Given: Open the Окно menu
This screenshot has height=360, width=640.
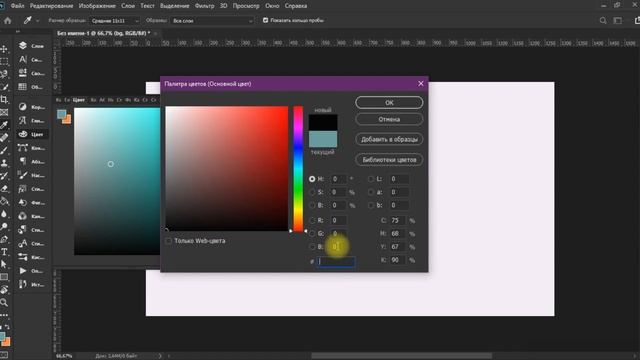Looking at the screenshot, I should pos(272,6).
